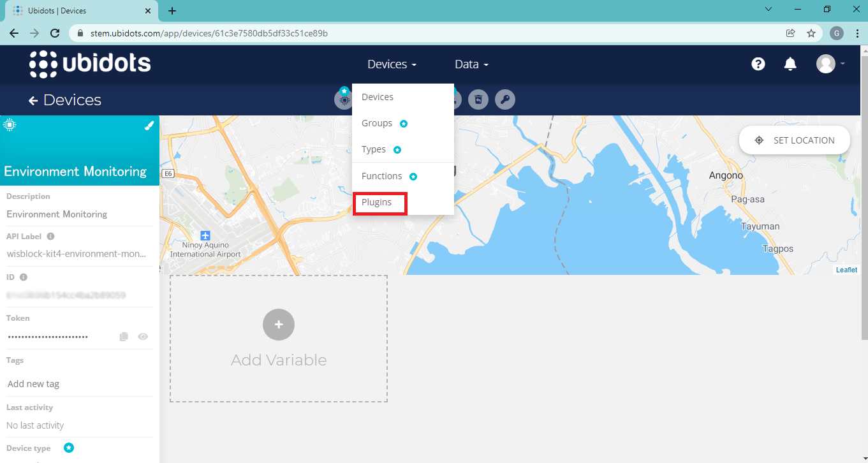
Task: Open the user avatar account menu
Action: pos(830,64)
